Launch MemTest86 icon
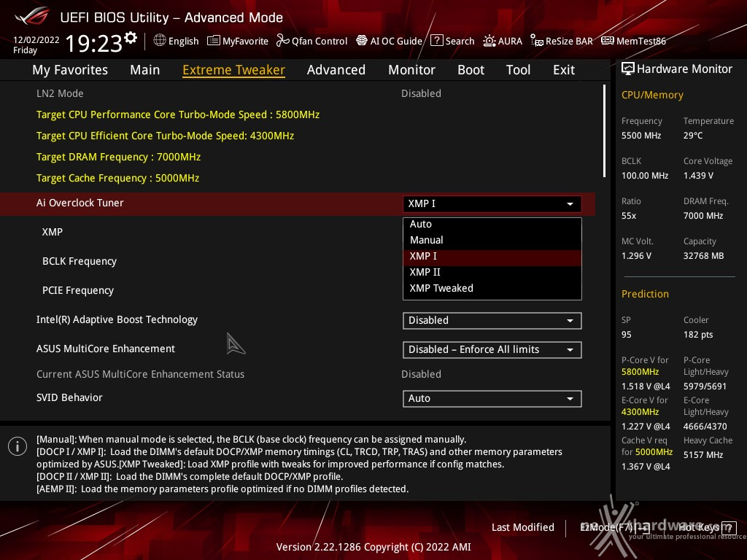Image resolution: width=747 pixels, height=560 pixels. coord(608,41)
